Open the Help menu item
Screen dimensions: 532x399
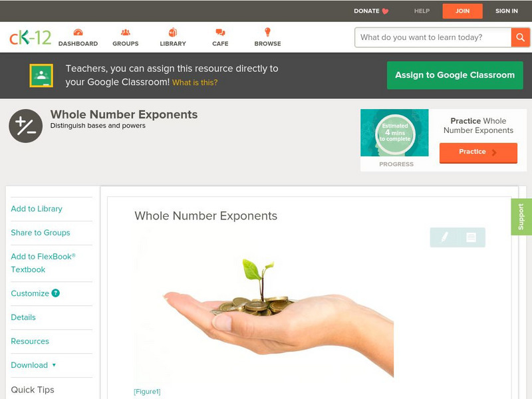click(422, 11)
